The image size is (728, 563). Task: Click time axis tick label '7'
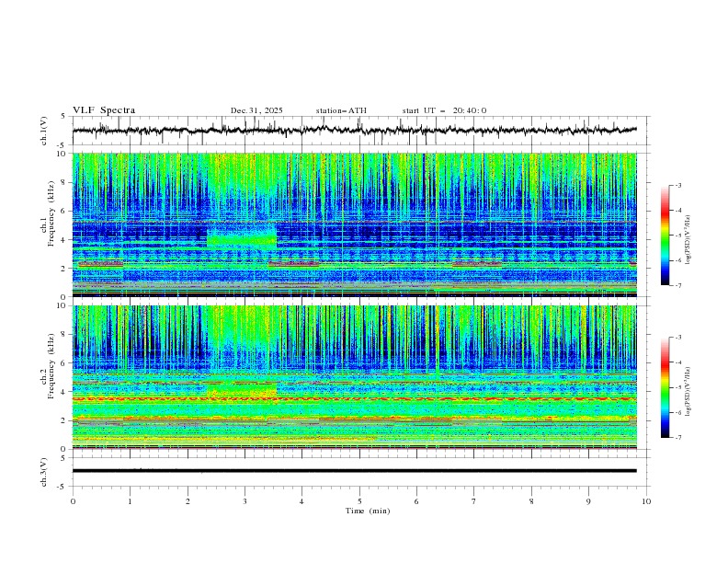pos(474,501)
